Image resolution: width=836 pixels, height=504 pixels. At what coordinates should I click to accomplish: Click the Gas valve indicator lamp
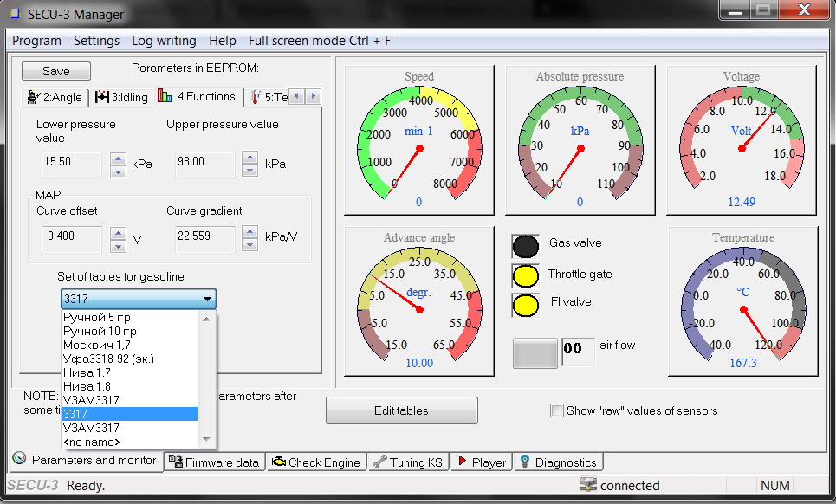pyautogui.click(x=526, y=246)
